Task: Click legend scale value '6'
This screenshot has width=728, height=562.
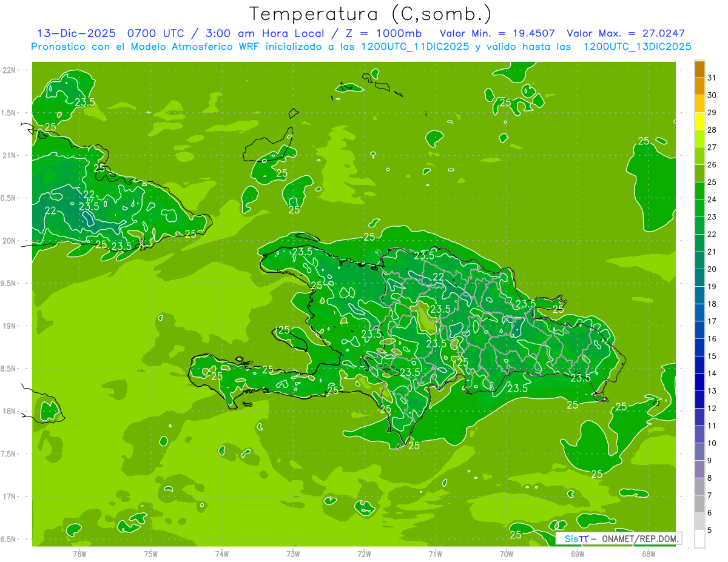Action: click(x=710, y=513)
